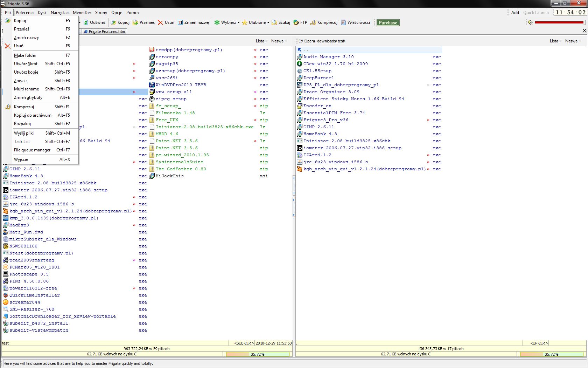Image resolution: width=588 pixels, height=368 pixels.
Task: Click the kgb_arch file icon in right panel
Action: [x=299, y=169]
